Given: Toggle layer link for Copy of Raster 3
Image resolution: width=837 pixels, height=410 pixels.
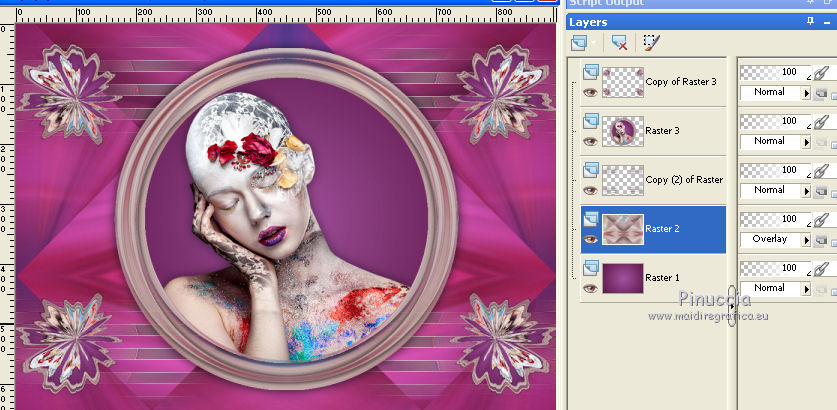Looking at the screenshot, I should coord(819,73).
